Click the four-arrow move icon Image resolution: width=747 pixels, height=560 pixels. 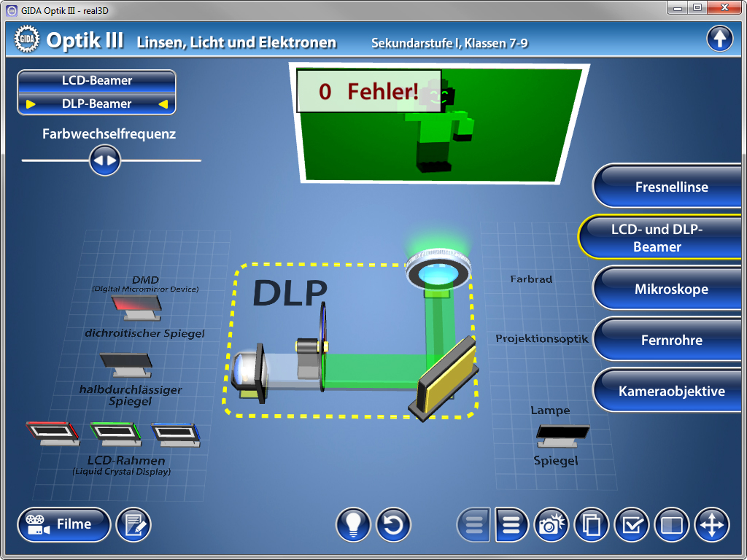click(x=711, y=525)
